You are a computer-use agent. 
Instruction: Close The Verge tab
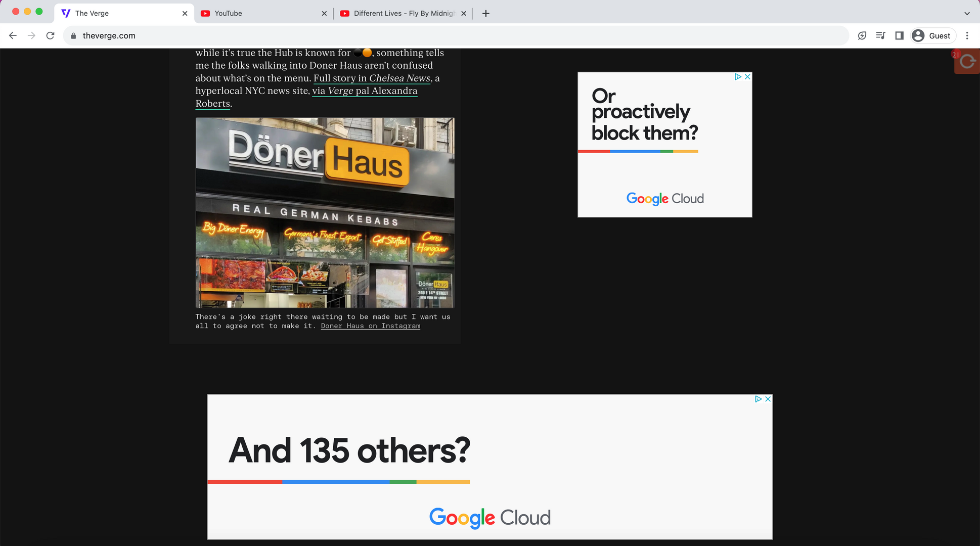[x=185, y=14]
